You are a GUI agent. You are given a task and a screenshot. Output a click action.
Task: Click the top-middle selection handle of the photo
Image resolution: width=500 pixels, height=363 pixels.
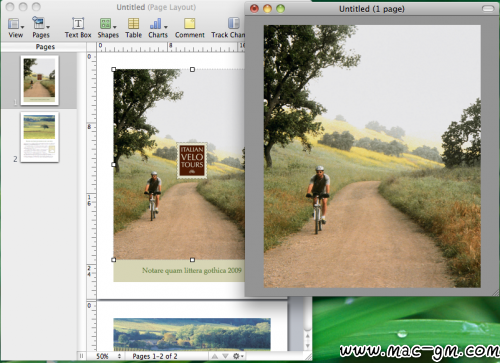click(192, 69)
